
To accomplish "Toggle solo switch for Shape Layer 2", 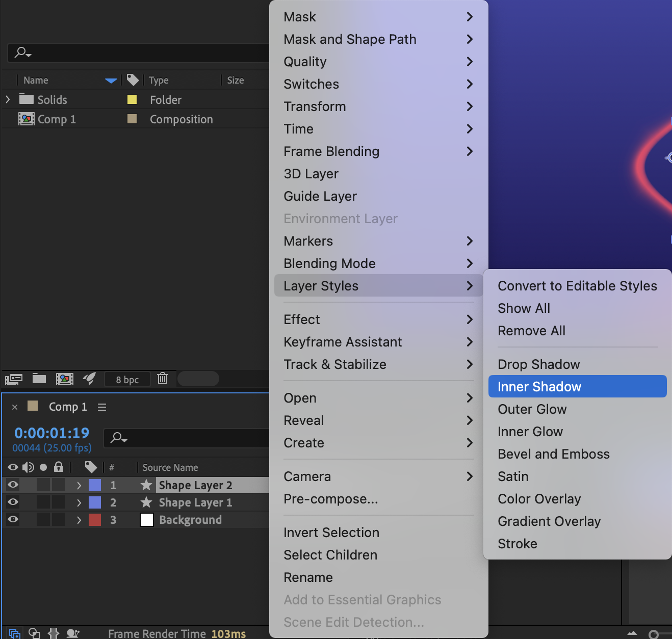I will pos(43,485).
